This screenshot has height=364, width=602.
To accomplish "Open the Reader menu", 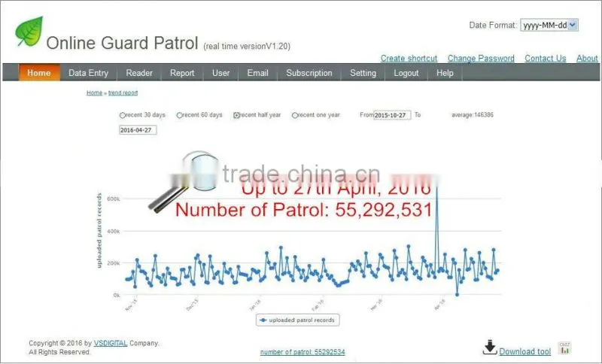I will point(139,73).
